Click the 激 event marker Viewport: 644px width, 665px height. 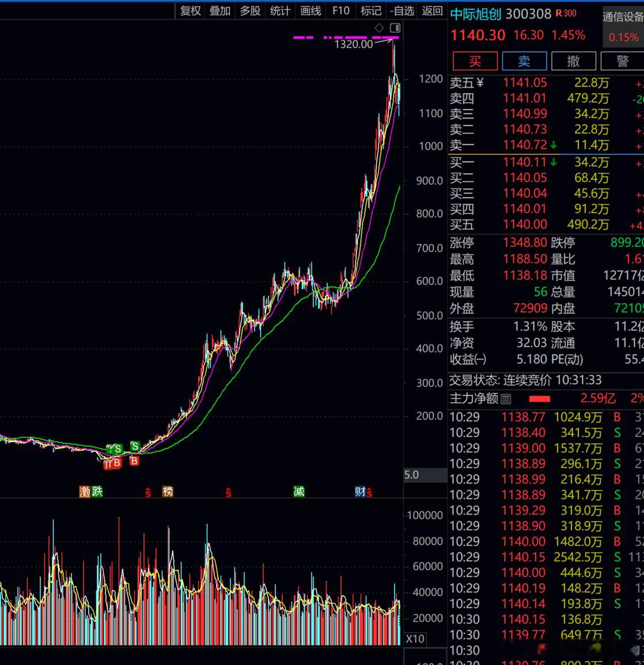pos(85,492)
